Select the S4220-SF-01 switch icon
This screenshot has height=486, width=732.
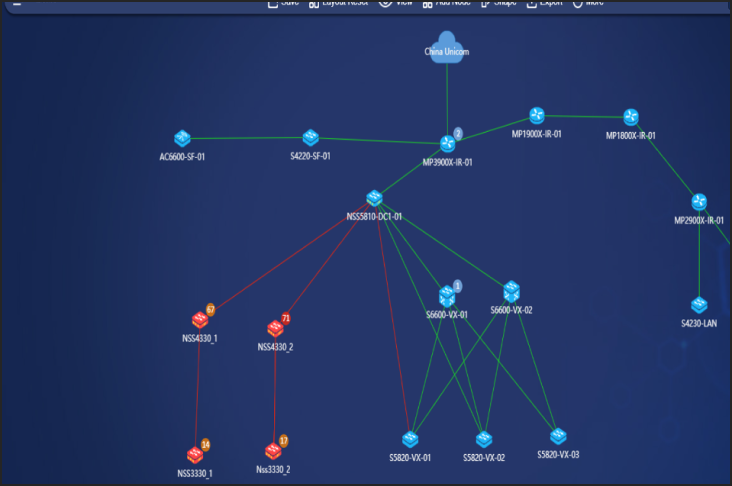tap(311, 138)
